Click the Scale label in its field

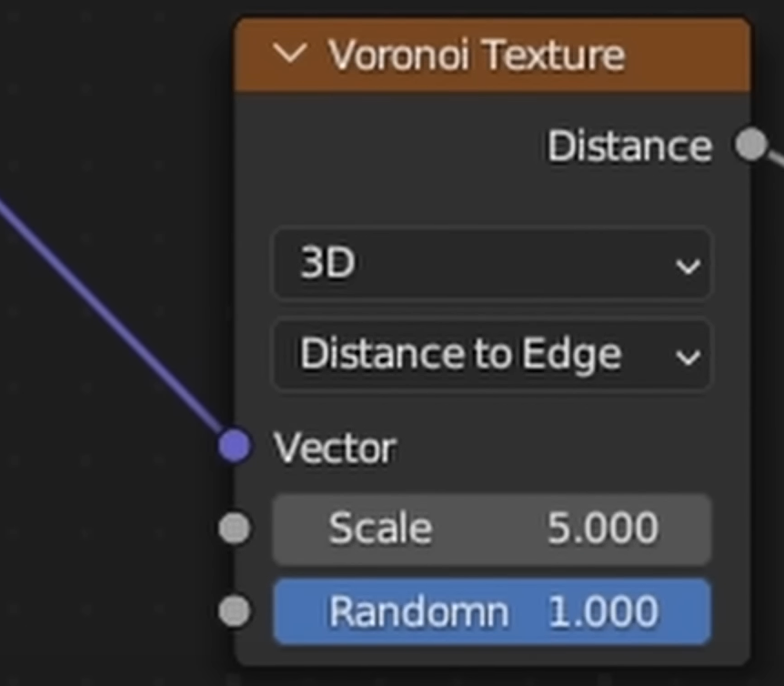380,529
